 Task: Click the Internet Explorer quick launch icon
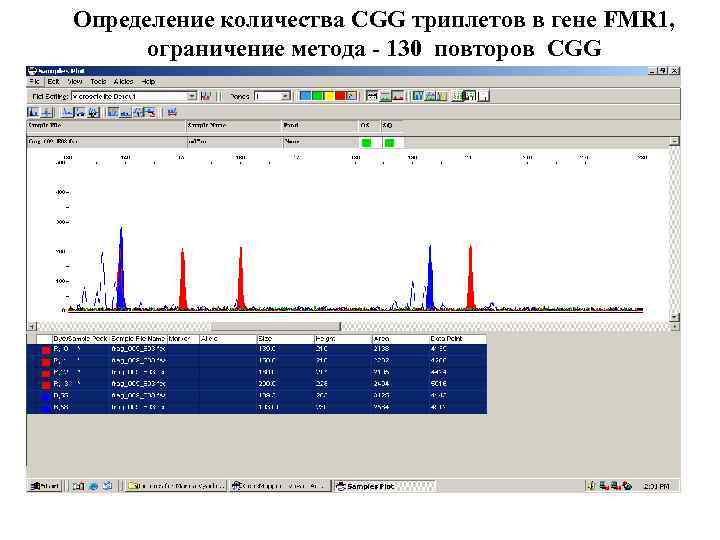(x=93, y=486)
